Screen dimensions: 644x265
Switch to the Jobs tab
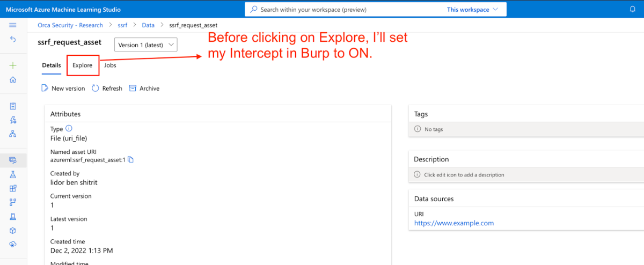[x=110, y=65]
